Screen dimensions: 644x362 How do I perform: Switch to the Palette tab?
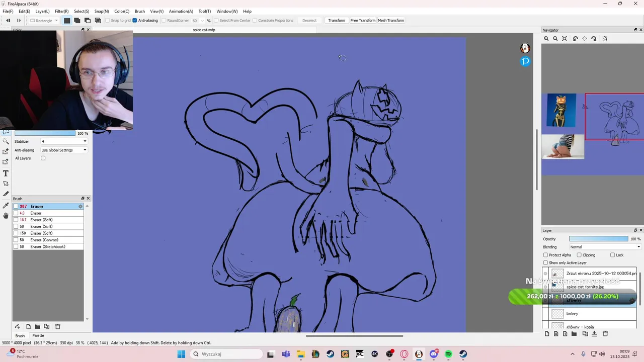point(38,336)
